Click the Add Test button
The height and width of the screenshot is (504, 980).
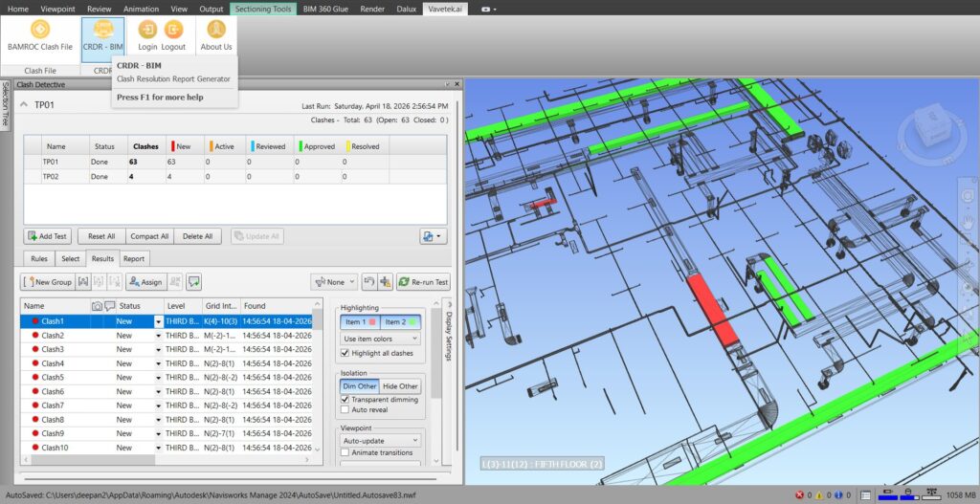point(48,237)
